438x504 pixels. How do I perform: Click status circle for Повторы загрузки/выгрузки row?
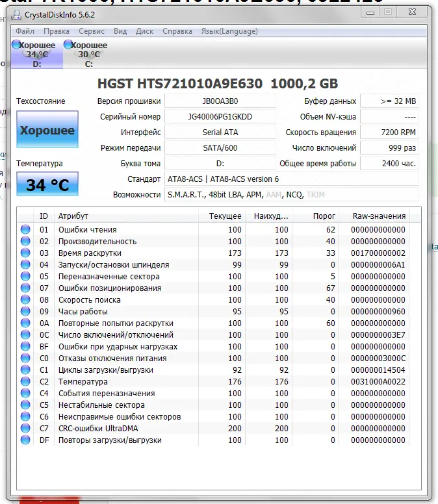tap(25, 440)
